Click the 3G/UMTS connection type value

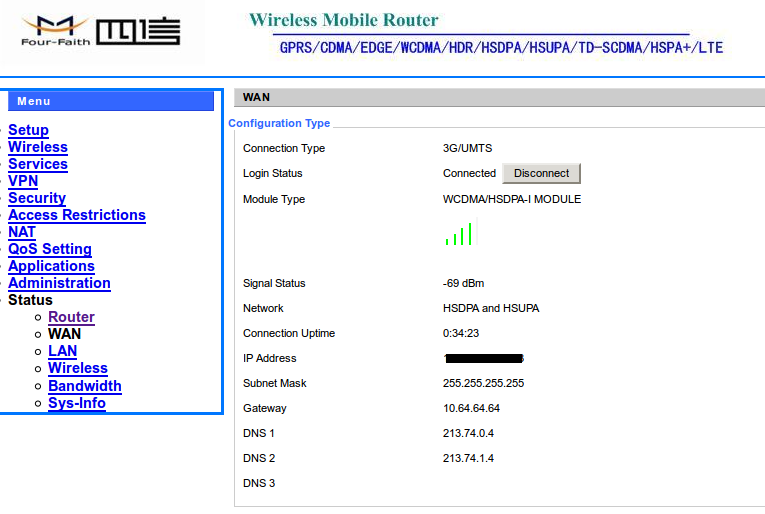pos(467,148)
